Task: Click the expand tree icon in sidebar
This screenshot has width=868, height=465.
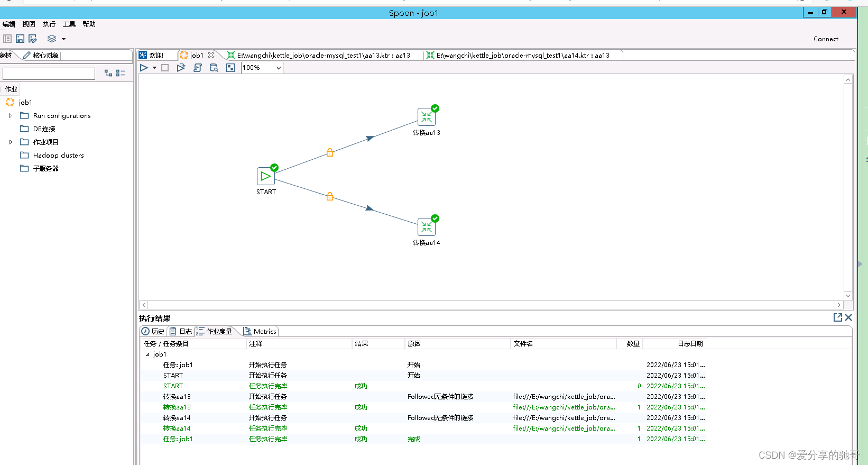Action: [x=108, y=73]
